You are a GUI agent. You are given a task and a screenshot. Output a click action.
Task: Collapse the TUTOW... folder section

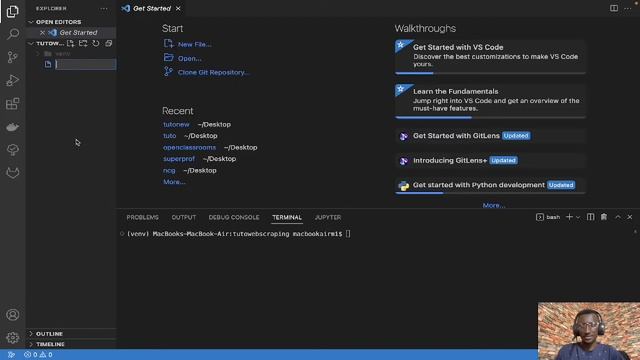(x=46, y=43)
